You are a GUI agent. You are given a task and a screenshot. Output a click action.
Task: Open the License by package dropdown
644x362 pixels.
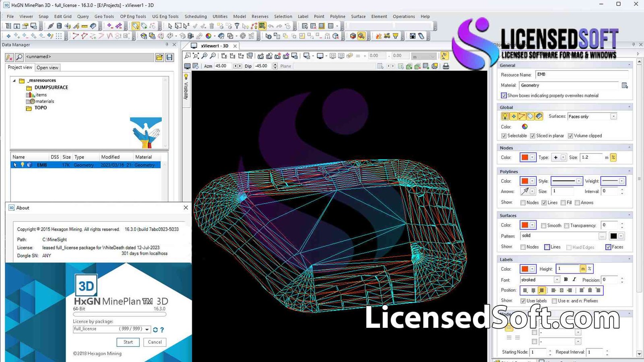coord(147,329)
